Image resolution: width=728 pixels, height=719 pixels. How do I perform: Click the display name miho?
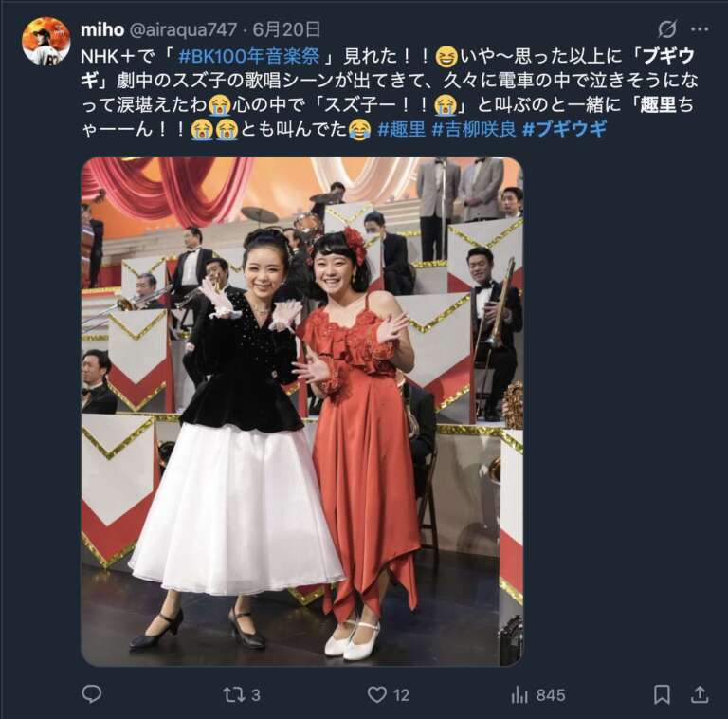tap(102, 29)
